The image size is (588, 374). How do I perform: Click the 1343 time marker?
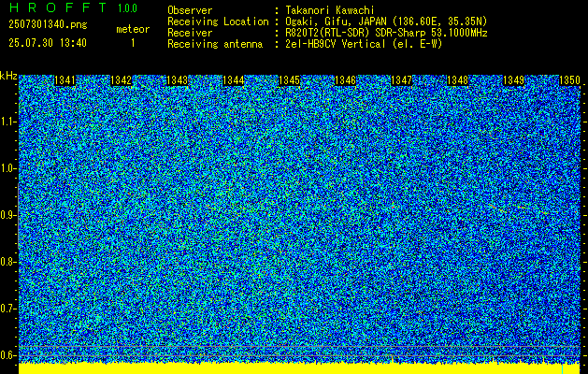click(x=177, y=80)
